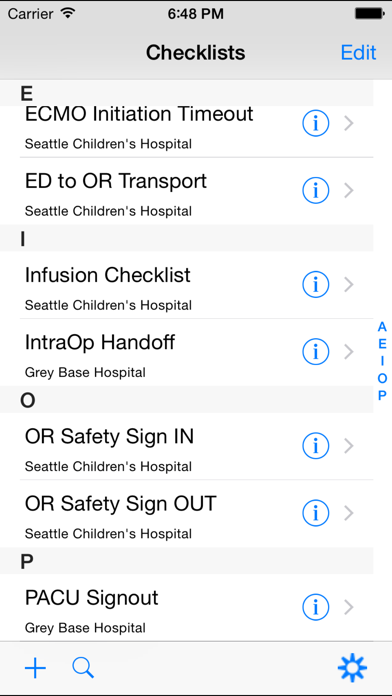Image resolution: width=392 pixels, height=696 pixels.
Task: Jump to section O in the index
Action: [x=382, y=379]
